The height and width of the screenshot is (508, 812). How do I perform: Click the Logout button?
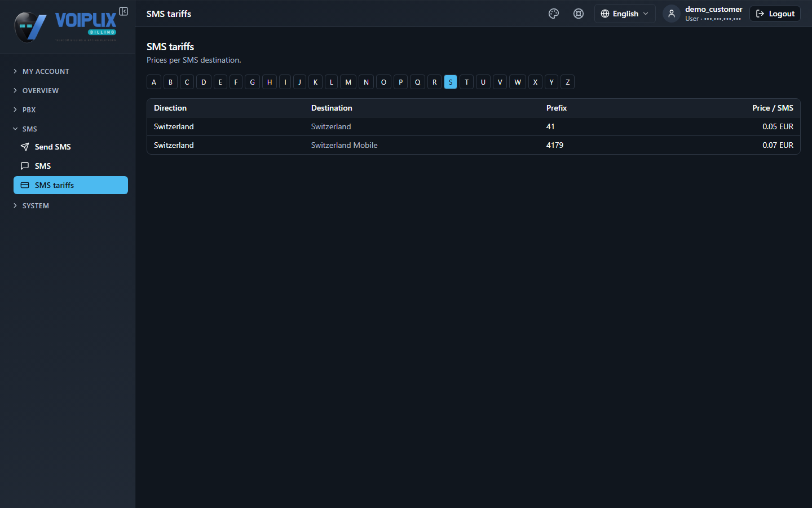point(775,14)
